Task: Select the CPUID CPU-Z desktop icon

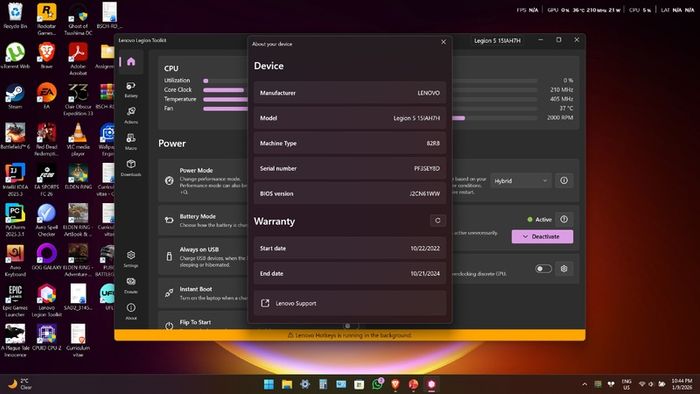Action: (x=46, y=337)
